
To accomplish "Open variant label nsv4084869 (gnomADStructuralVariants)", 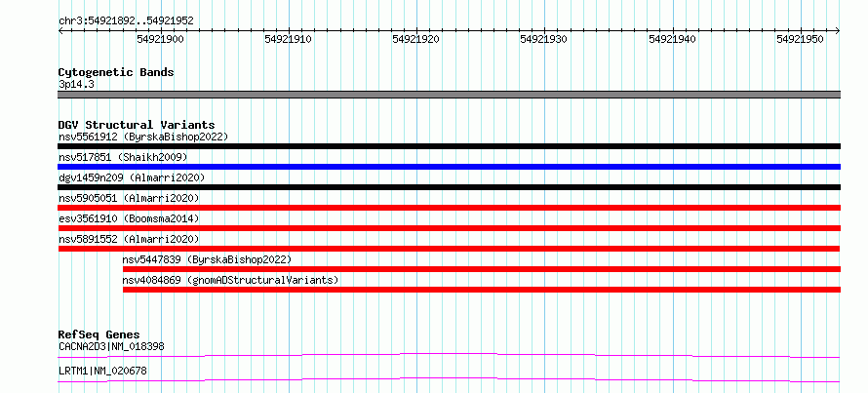I will (230, 280).
